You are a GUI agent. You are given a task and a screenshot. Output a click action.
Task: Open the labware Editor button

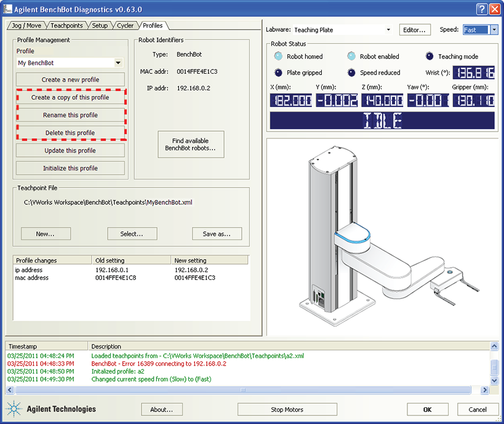(415, 30)
